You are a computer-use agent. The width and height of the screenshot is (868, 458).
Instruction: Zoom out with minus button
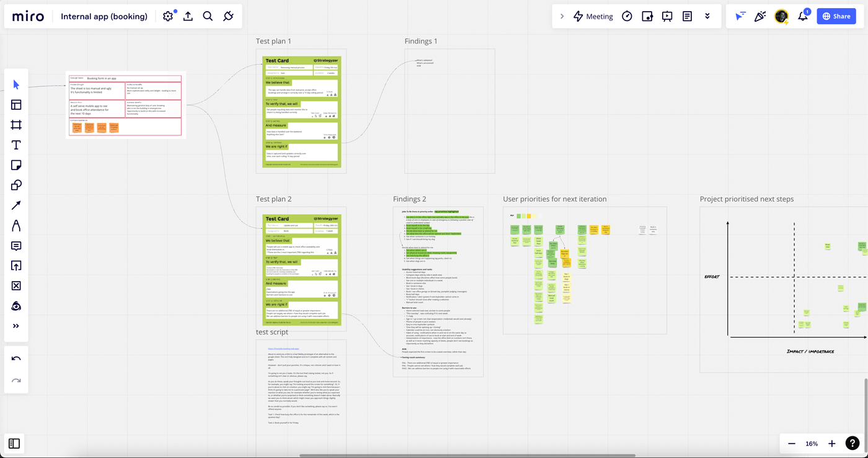point(791,444)
